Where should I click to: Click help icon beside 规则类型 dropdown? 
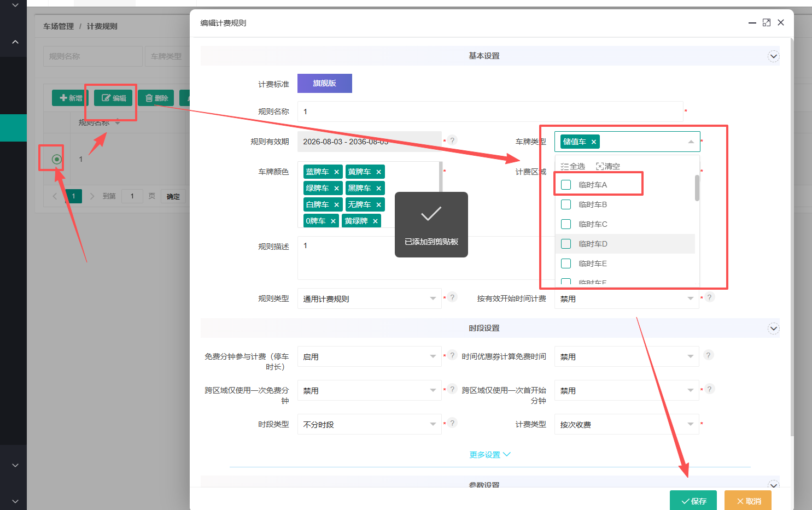click(x=452, y=298)
